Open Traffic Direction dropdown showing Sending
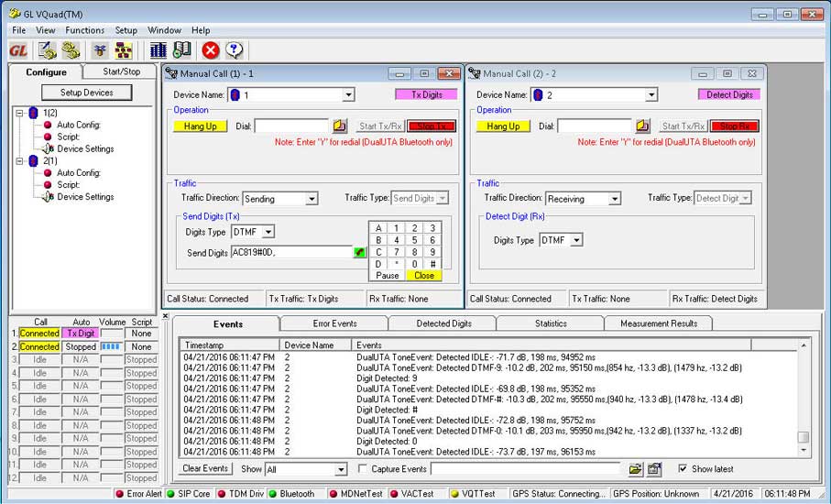Image resolution: width=831 pixels, height=504 pixels. pos(312,199)
